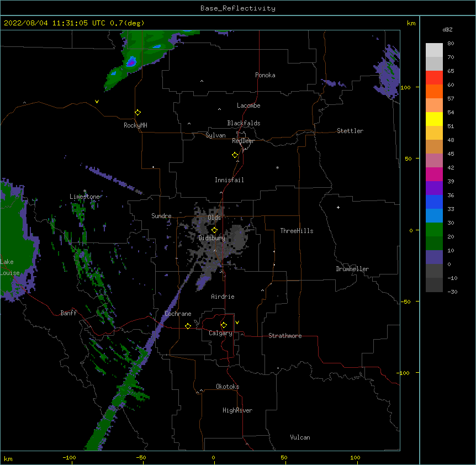Click the yellow station marker near RockyMH
Viewport: 476px width, 465px height.
[137, 113]
